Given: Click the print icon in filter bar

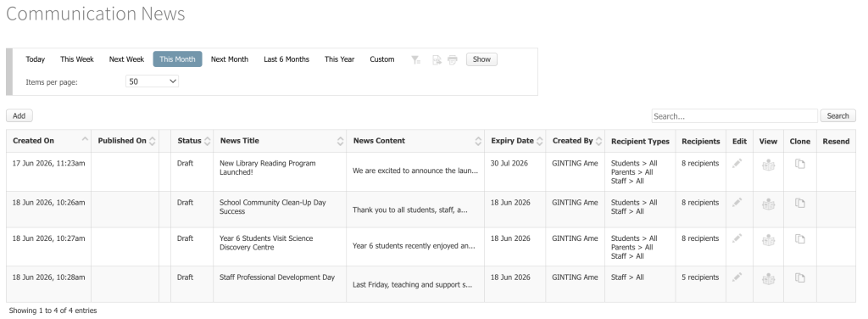Looking at the screenshot, I should pos(453,59).
